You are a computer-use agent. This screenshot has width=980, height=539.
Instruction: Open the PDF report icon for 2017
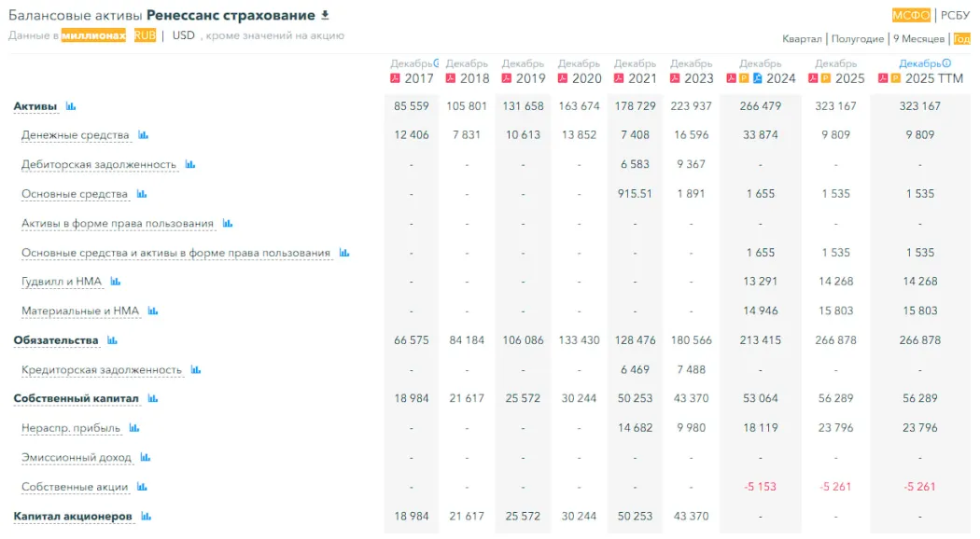[396, 78]
